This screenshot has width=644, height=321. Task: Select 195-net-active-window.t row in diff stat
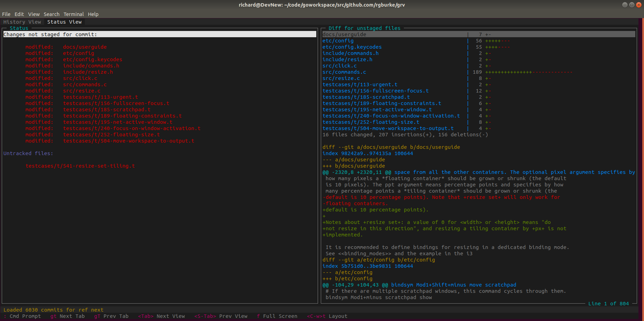pos(407,110)
